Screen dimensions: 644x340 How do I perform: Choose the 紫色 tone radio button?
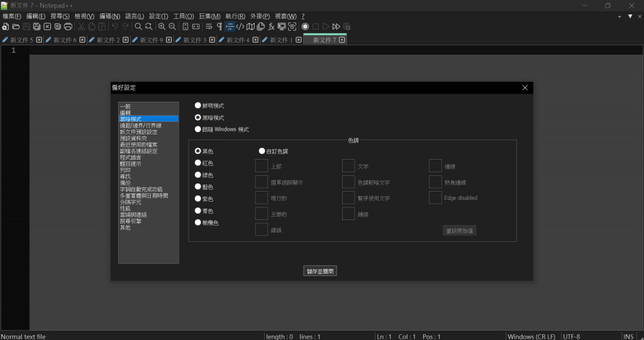(198, 199)
